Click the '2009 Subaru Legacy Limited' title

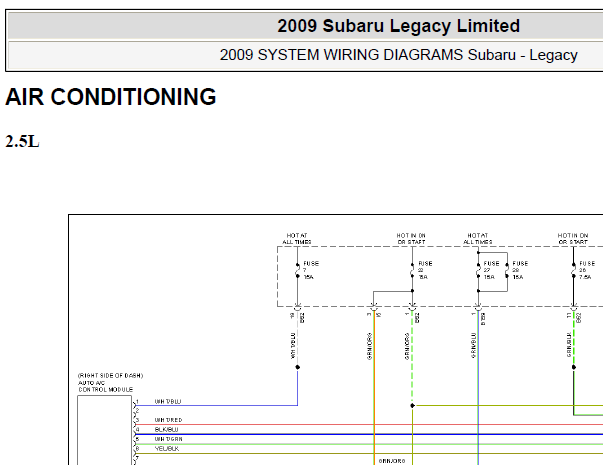pos(398,26)
